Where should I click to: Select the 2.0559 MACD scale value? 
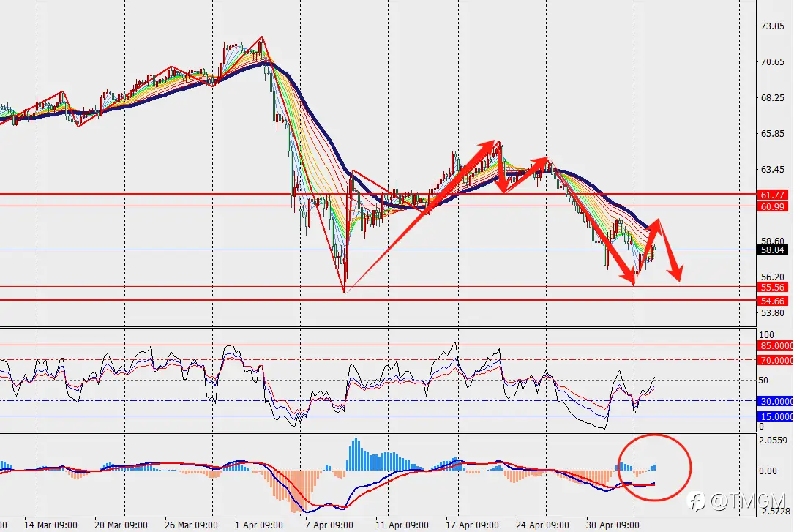coord(774,440)
